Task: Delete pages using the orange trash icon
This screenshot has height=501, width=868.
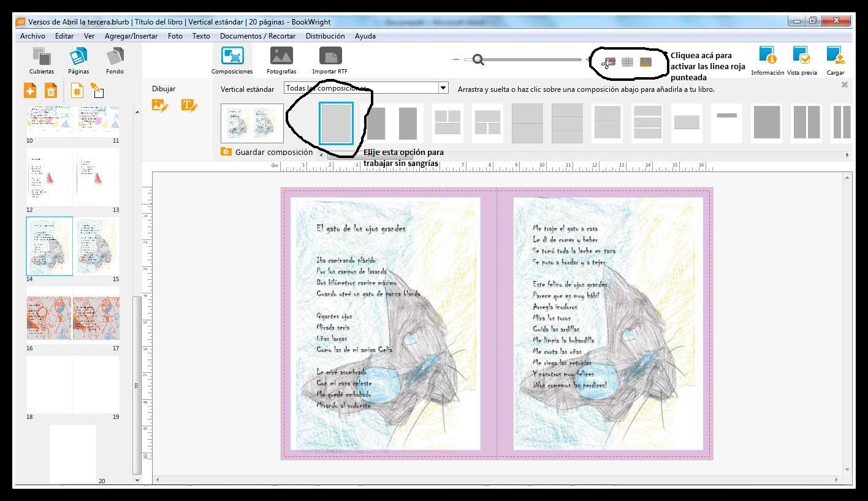Action: 51,91
